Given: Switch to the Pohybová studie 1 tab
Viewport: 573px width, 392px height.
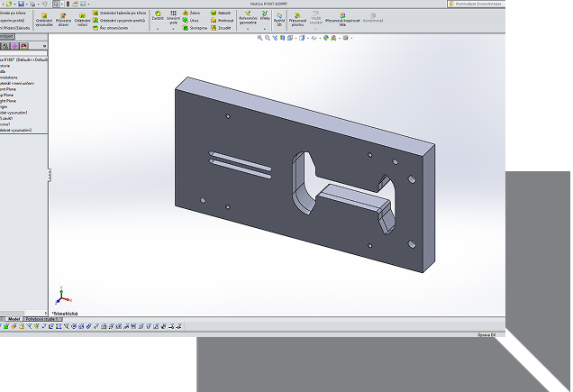Looking at the screenshot, I should 41,319.
